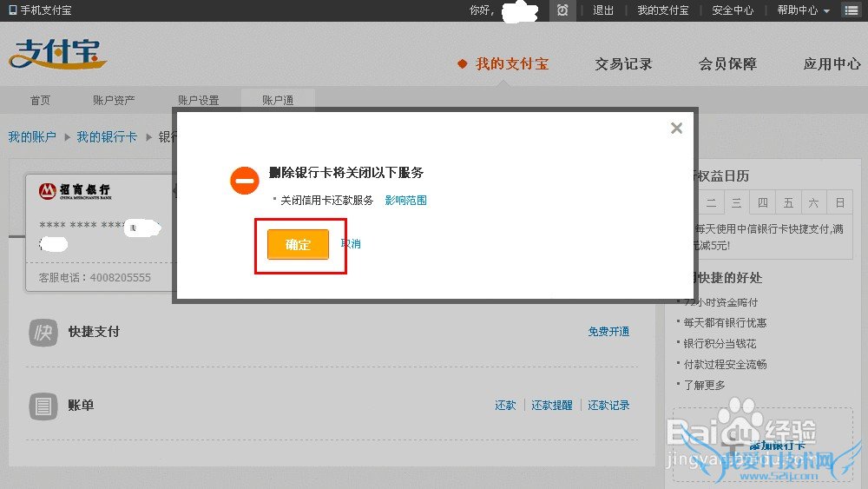
Task: Go to 会员保障 tab
Action: [727, 63]
